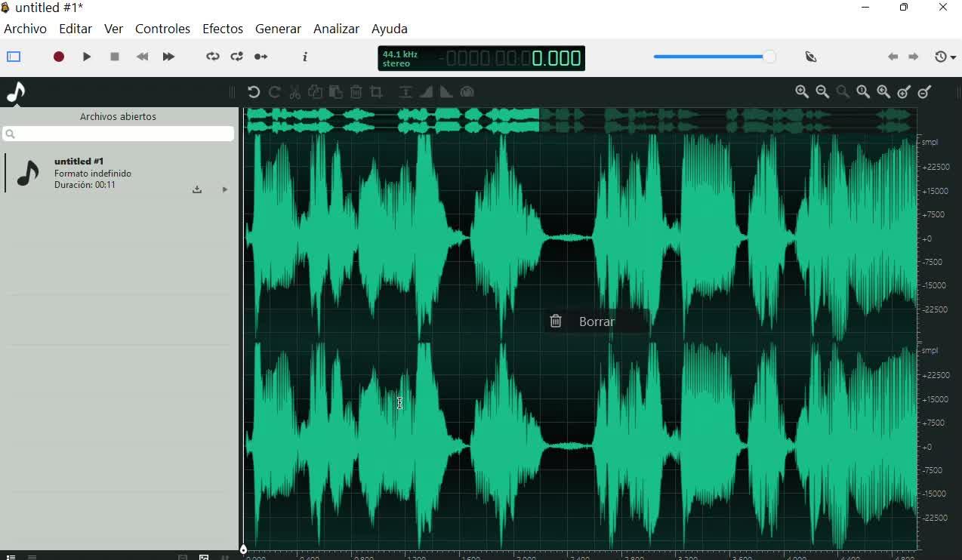Screen dimensions: 962x560
Task: Open the history dropdown with clock icon
Action: click(945, 57)
